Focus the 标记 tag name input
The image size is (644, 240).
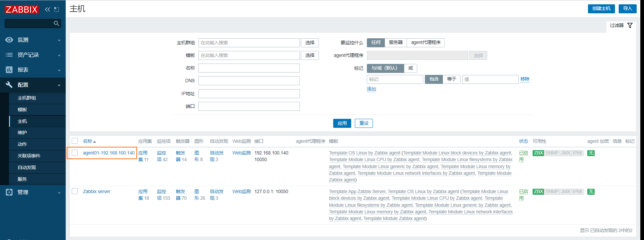coord(395,79)
